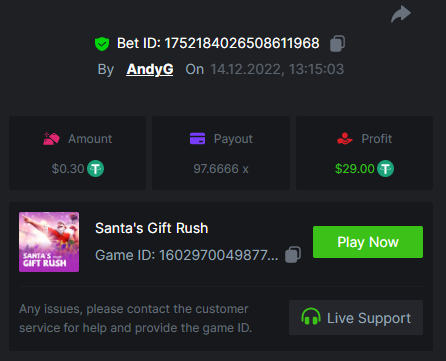446x361 pixels.
Task: Click the truncated Game ID text
Action: click(x=186, y=255)
